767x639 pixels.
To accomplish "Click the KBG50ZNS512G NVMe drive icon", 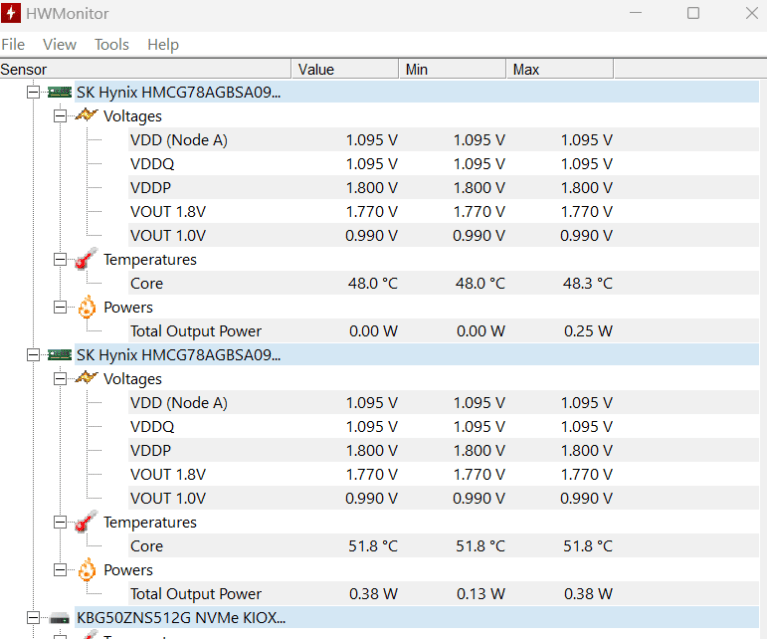I will 60,618.
